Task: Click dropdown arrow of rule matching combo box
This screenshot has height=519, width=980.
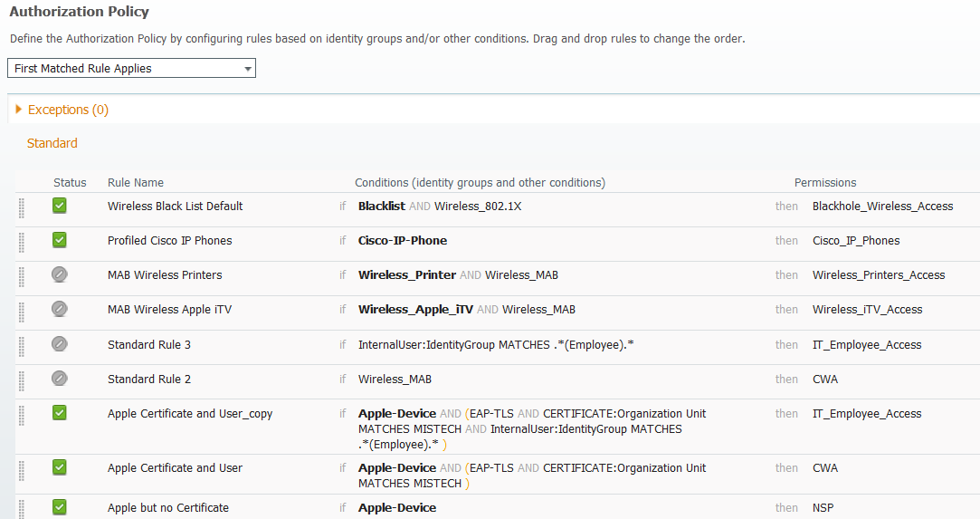Action: (x=248, y=69)
